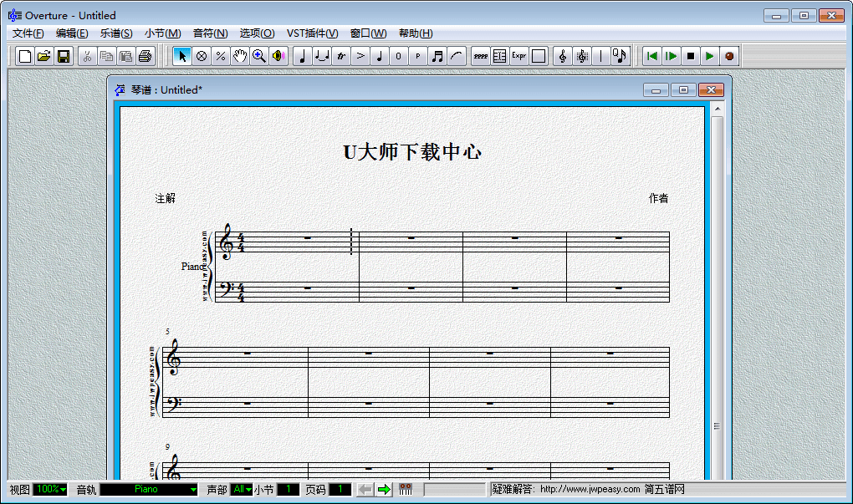
Task: Open the key signature clef palette
Action: click(582, 56)
